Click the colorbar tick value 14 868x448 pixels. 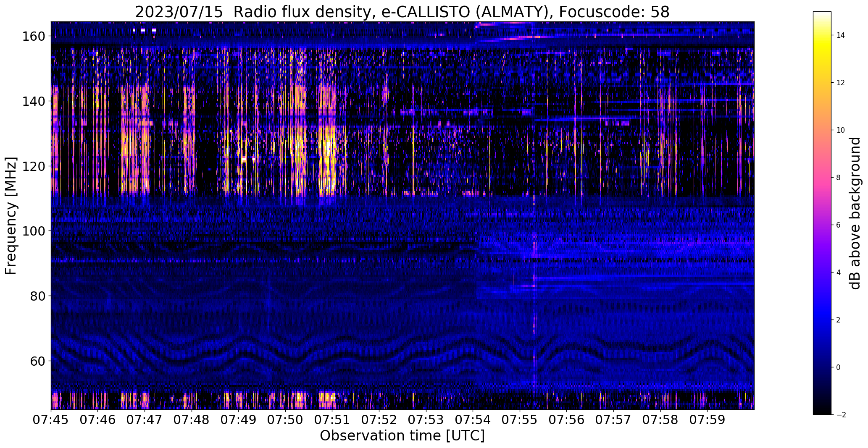[841, 35]
